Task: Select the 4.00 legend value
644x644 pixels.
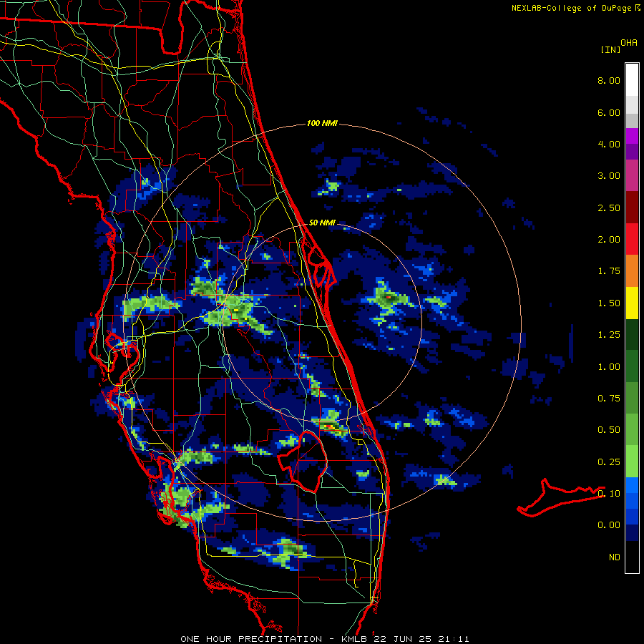Action: coord(609,144)
